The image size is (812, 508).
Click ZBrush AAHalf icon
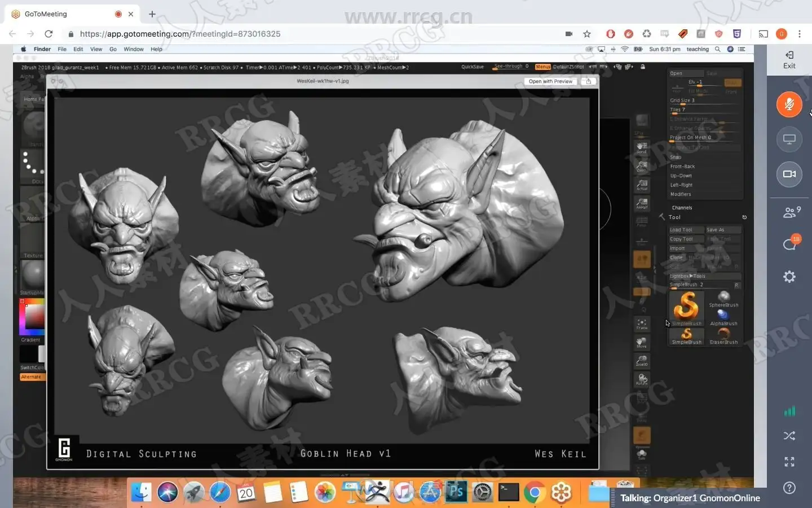click(x=642, y=203)
